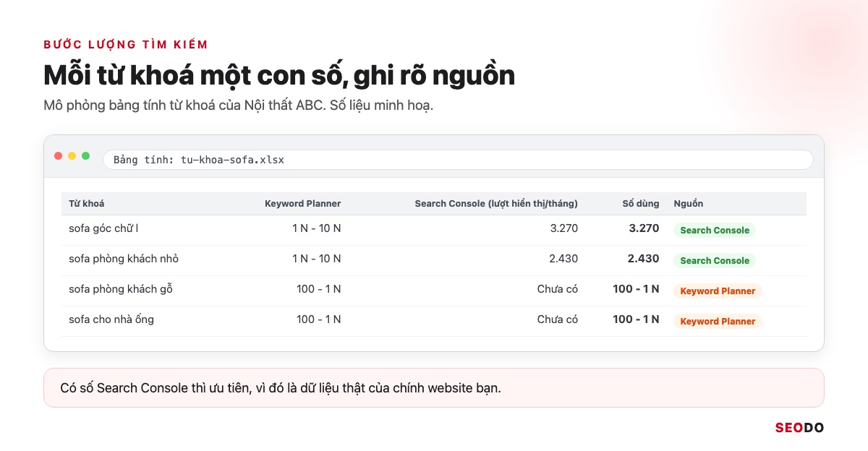Click 'Chưa có' in the 'sofa cho nhà ống' row
The image size is (868, 451).
pyautogui.click(x=558, y=319)
